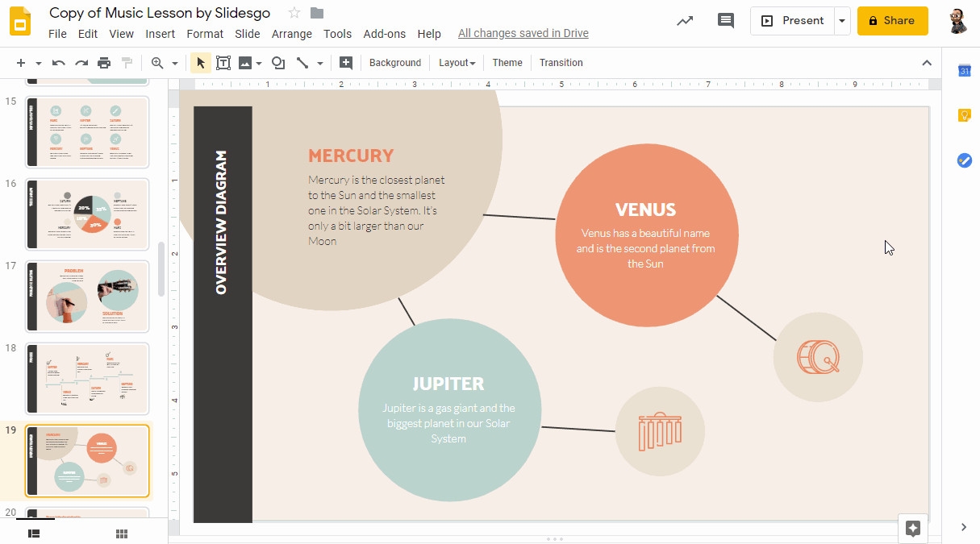This screenshot has height=544, width=980.
Task: Open comment history
Action: pos(726,21)
